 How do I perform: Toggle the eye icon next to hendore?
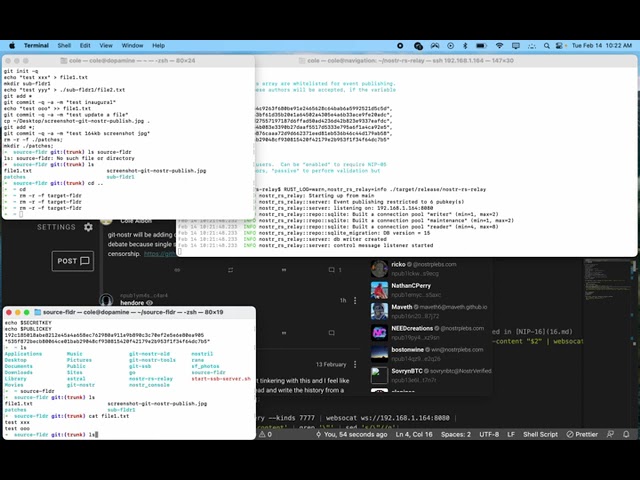coord(149,303)
